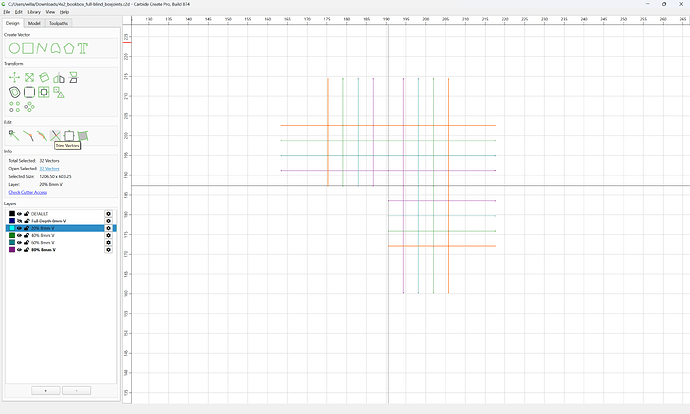Open the Offset Vectors tool
690x414 pixels.
(x=15, y=92)
